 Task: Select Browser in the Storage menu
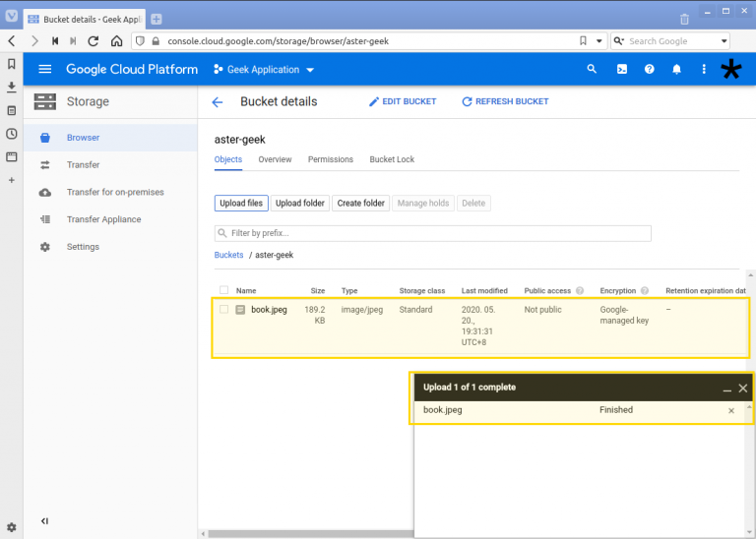(110, 138)
